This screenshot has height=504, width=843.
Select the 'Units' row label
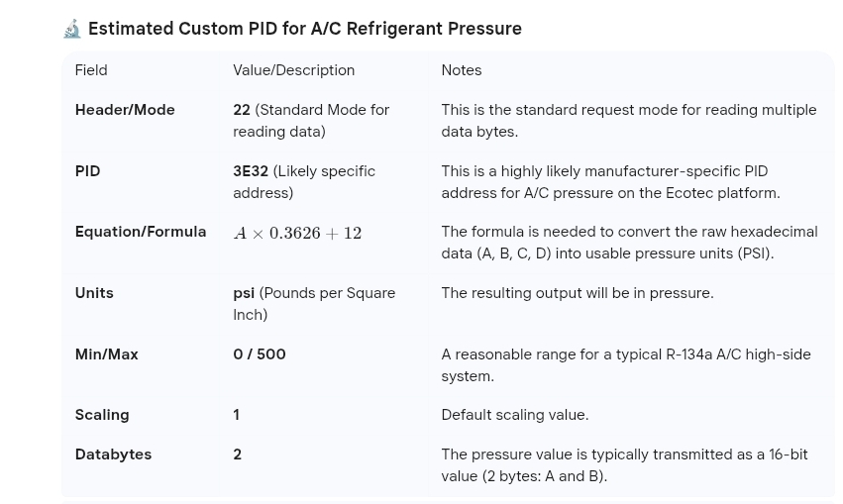(94, 293)
